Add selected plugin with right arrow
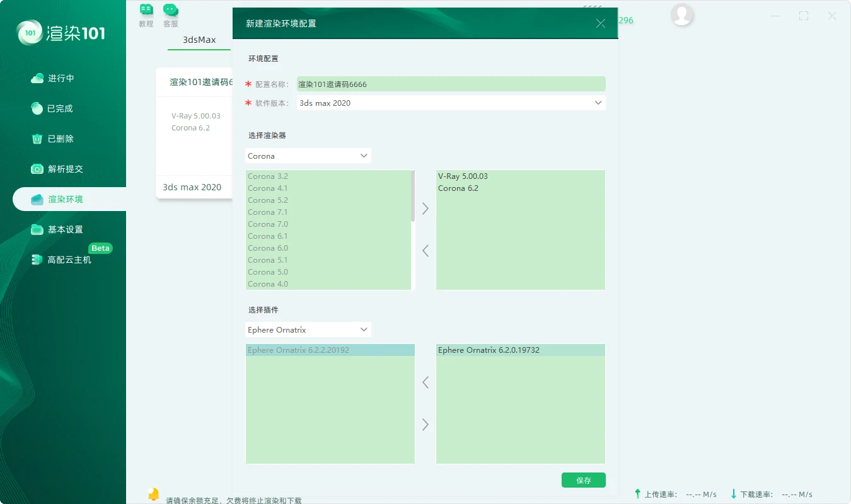The image size is (851, 504). (425, 425)
